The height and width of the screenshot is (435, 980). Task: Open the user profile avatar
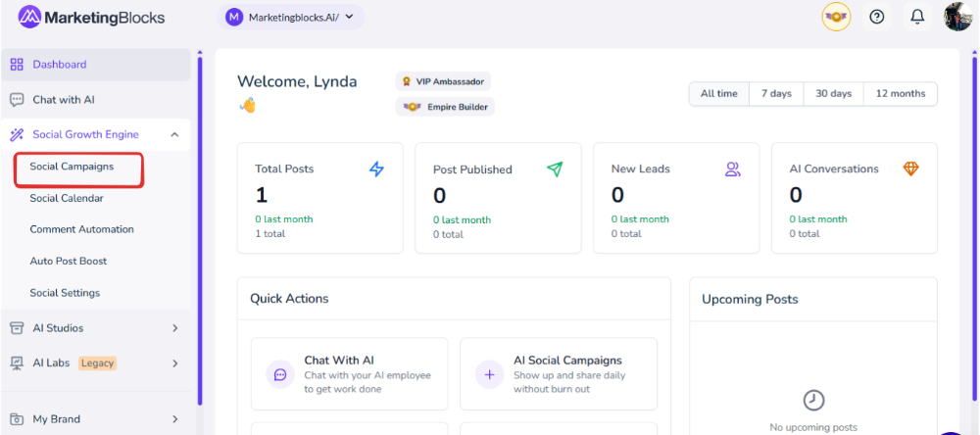pyautogui.click(x=957, y=17)
